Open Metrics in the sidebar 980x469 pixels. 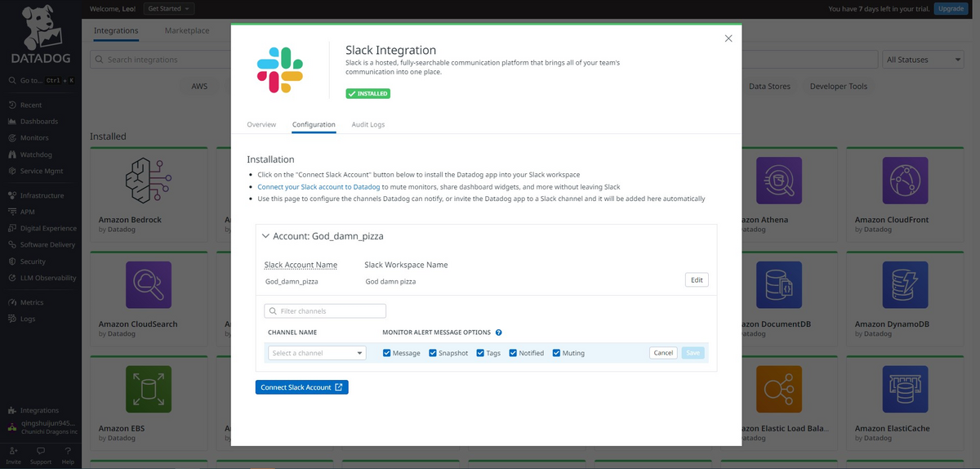pos(32,302)
